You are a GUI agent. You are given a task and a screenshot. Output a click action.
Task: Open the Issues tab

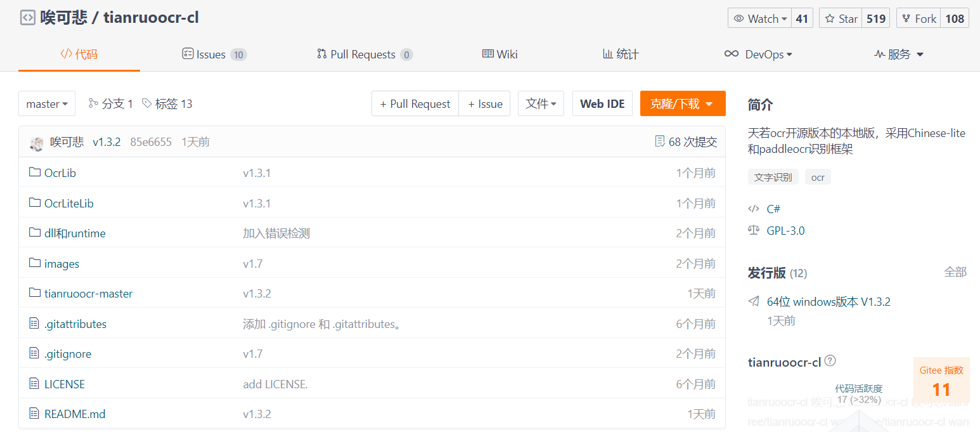[x=214, y=55]
